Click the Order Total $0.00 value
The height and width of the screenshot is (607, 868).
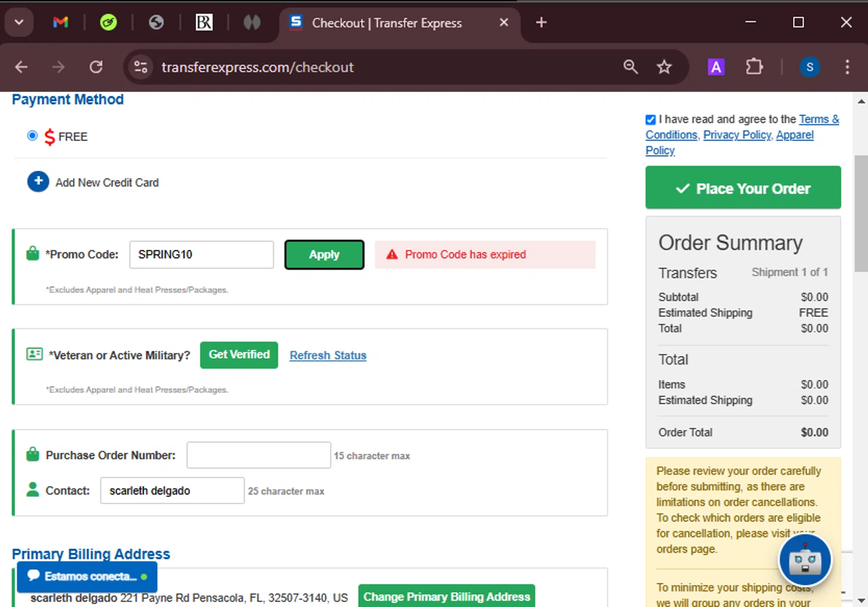pos(815,432)
